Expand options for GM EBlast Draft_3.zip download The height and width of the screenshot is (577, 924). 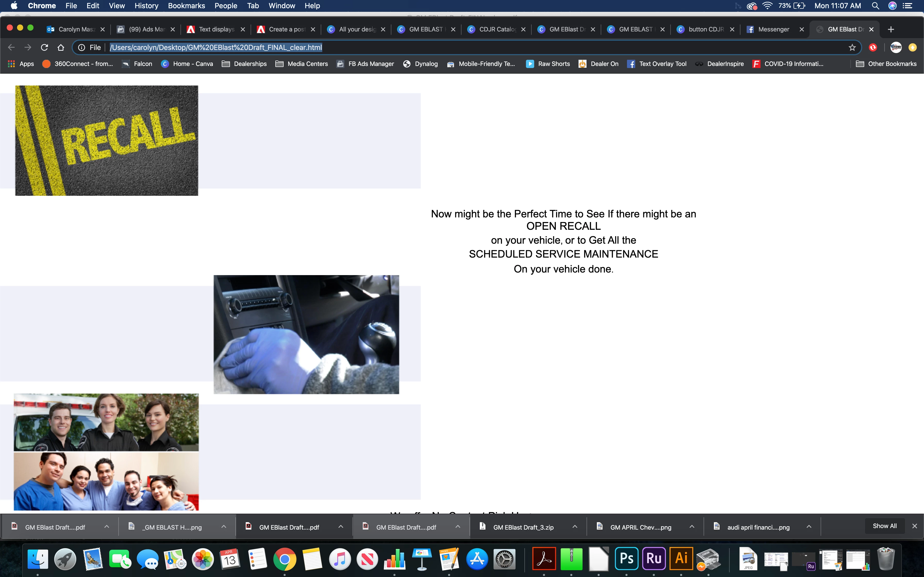pos(575,527)
